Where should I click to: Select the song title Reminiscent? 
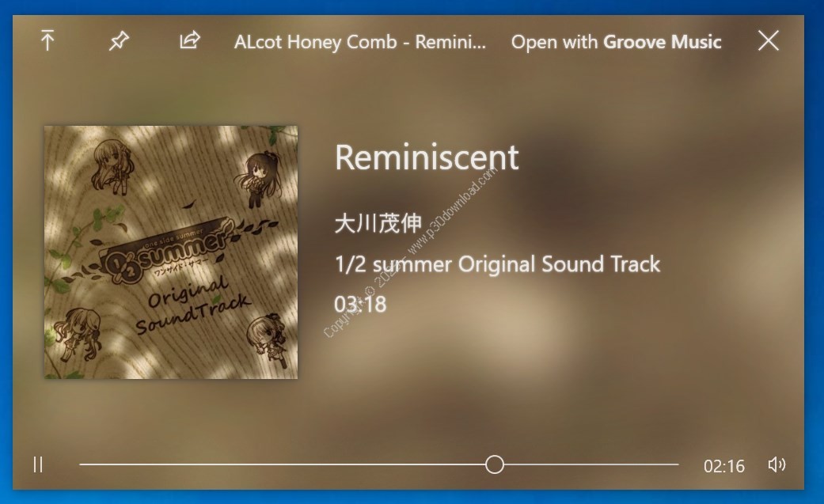click(x=427, y=157)
